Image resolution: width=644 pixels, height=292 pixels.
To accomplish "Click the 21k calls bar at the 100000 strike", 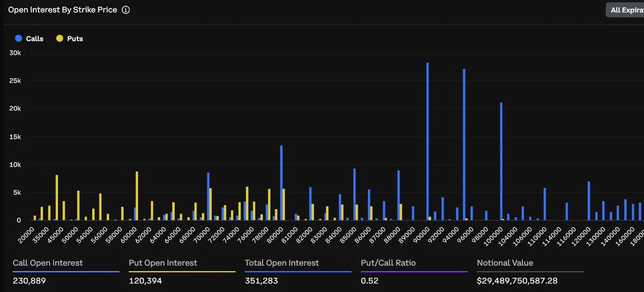I will click(x=501, y=161).
